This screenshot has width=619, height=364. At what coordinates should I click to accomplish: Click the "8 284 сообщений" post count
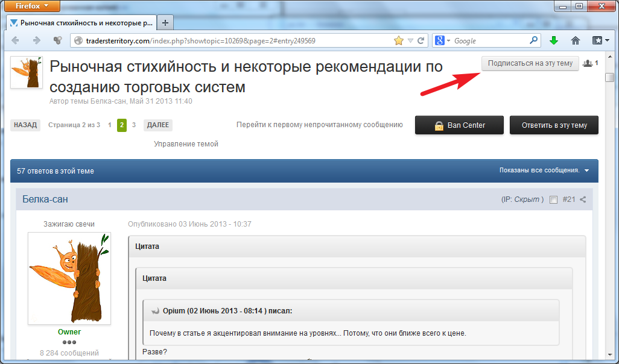(x=69, y=353)
